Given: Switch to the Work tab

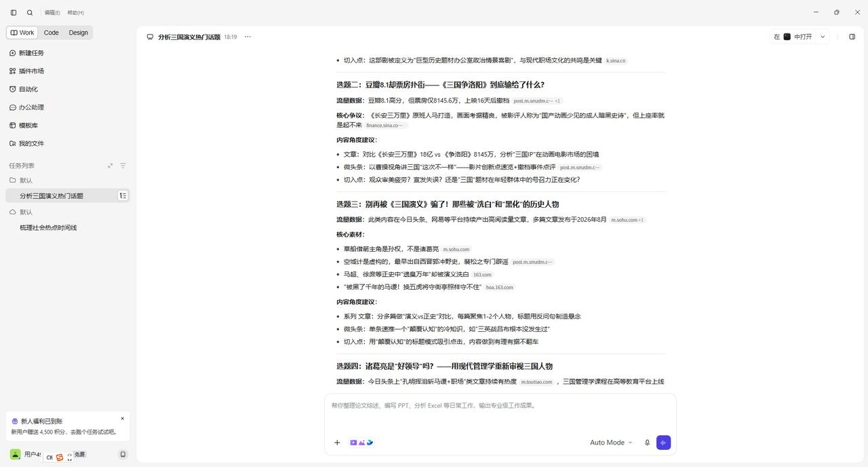Looking at the screenshot, I should 22,33.
